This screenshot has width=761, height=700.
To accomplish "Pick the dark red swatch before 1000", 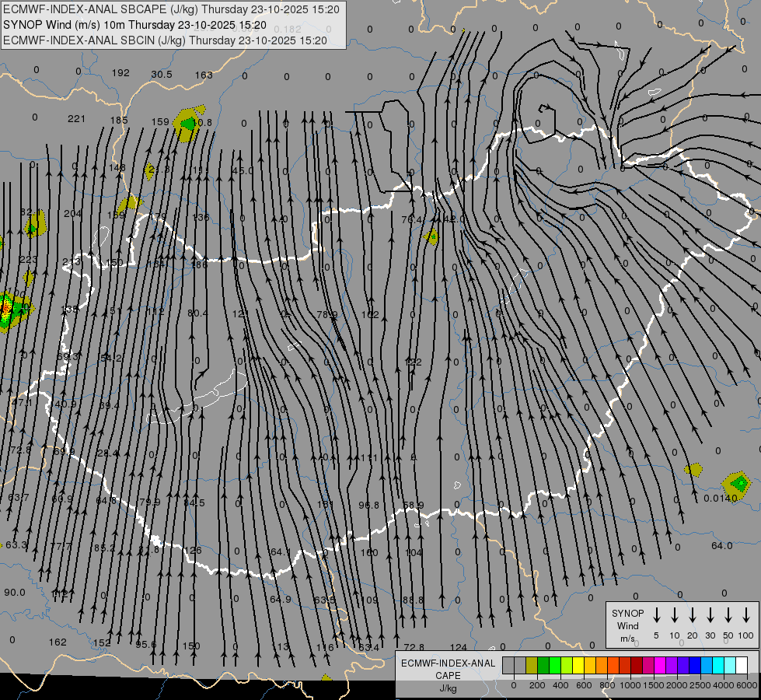I will 637,666.
